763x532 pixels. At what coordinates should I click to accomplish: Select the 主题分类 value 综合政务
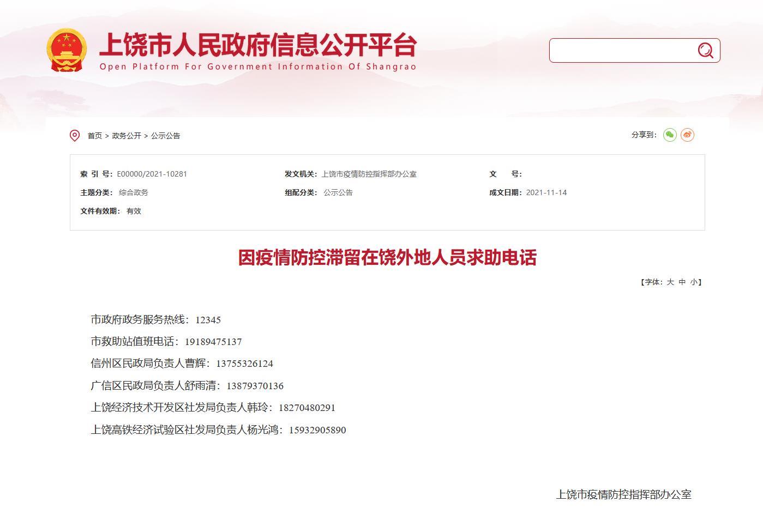[x=134, y=192]
